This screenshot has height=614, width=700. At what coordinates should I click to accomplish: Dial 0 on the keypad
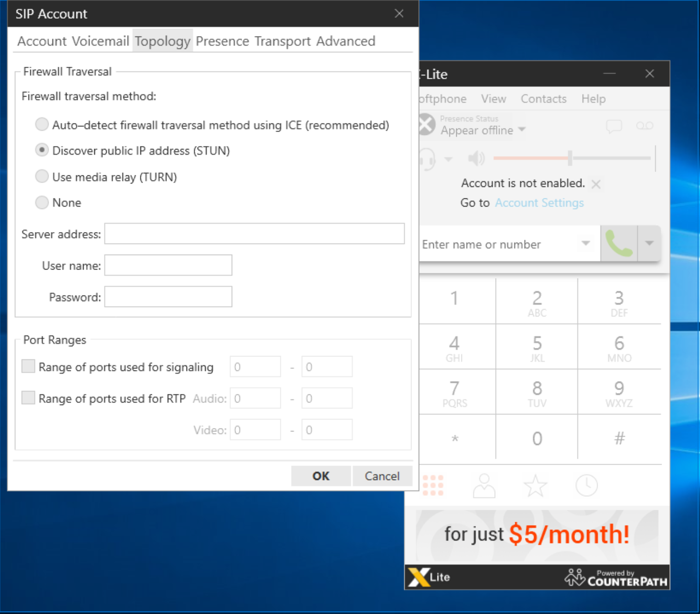pos(537,437)
